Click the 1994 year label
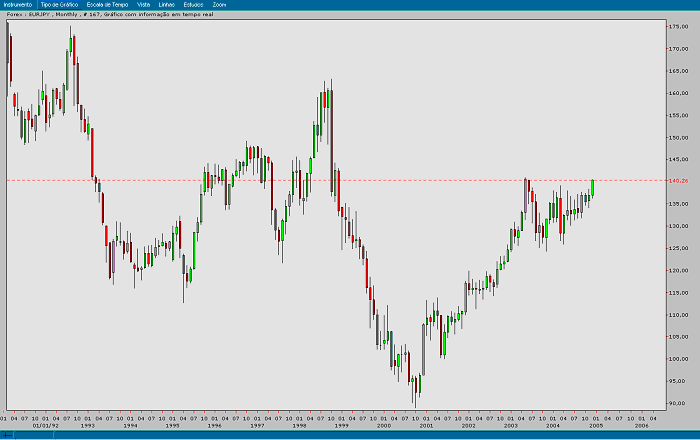This screenshot has width=700, height=440. coord(130,426)
